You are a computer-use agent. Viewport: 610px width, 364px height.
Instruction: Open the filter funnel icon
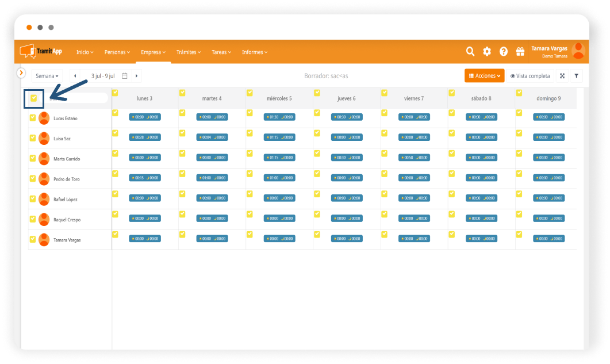tap(576, 76)
